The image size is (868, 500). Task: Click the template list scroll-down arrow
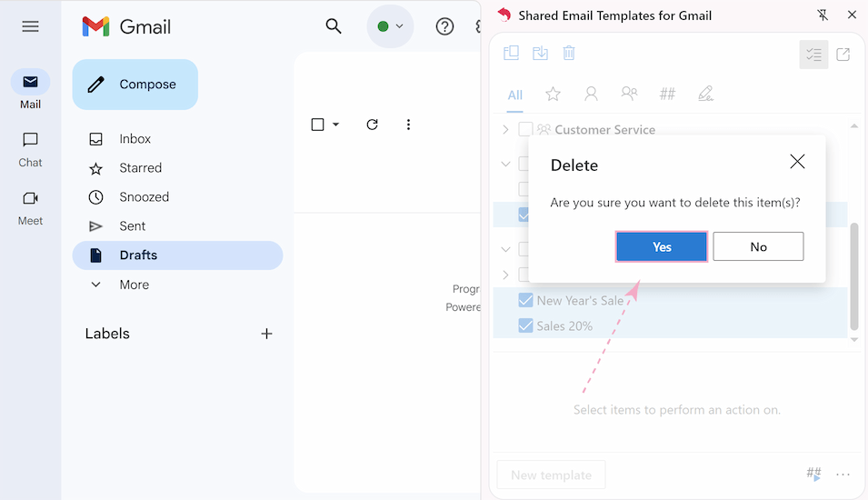(854, 340)
